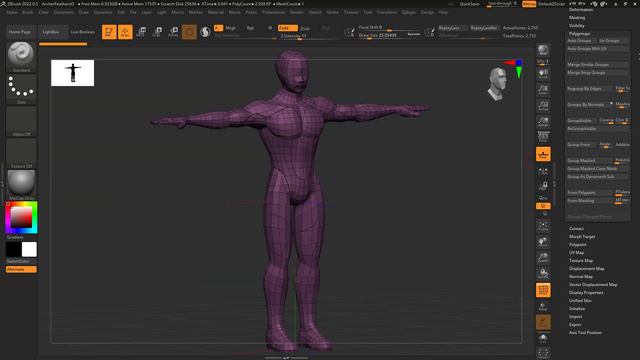Expand the Morph Target section
Screen dimensions: 640x360
(582, 237)
